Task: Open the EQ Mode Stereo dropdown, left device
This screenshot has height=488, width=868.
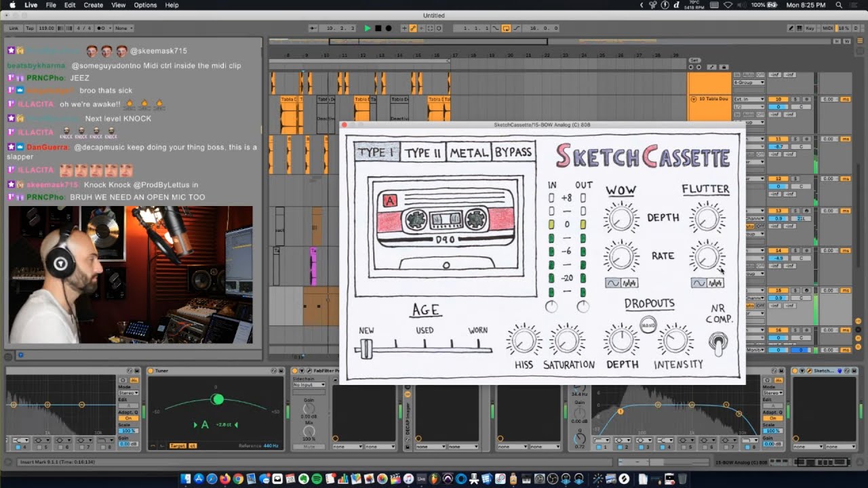Action: tap(129, 393)
